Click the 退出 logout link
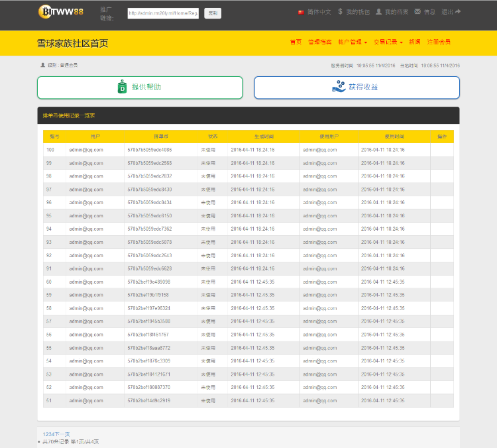497x448 pixels. coord(447,12)
